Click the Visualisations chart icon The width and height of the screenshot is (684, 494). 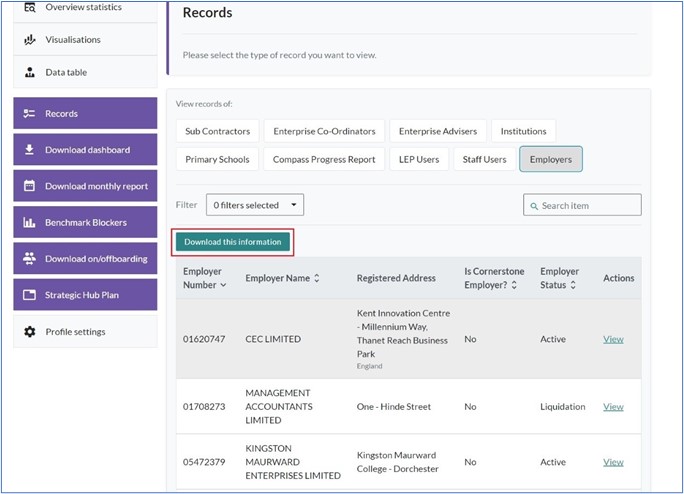coord(30,40)
